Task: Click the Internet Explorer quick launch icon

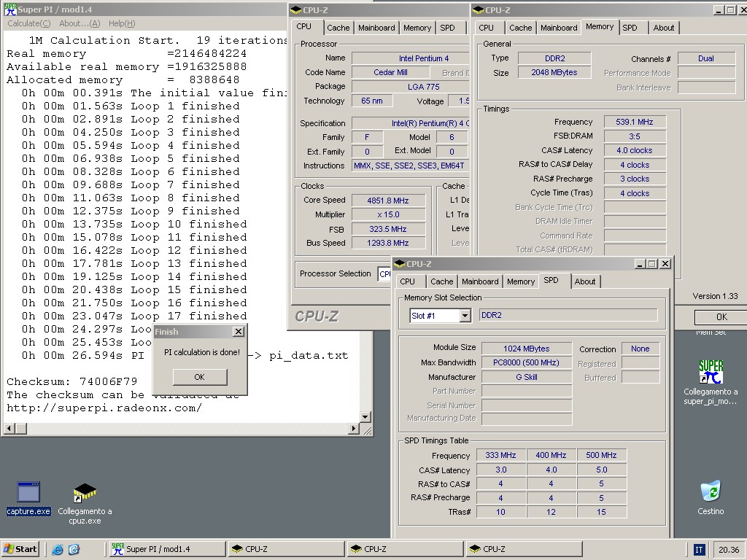Action: [58, 549]
